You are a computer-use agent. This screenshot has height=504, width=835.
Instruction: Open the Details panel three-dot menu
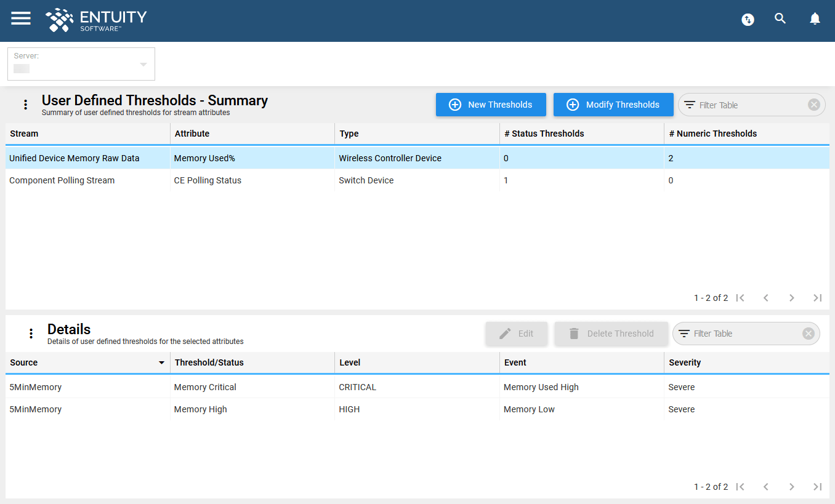(x=31, y=334)
